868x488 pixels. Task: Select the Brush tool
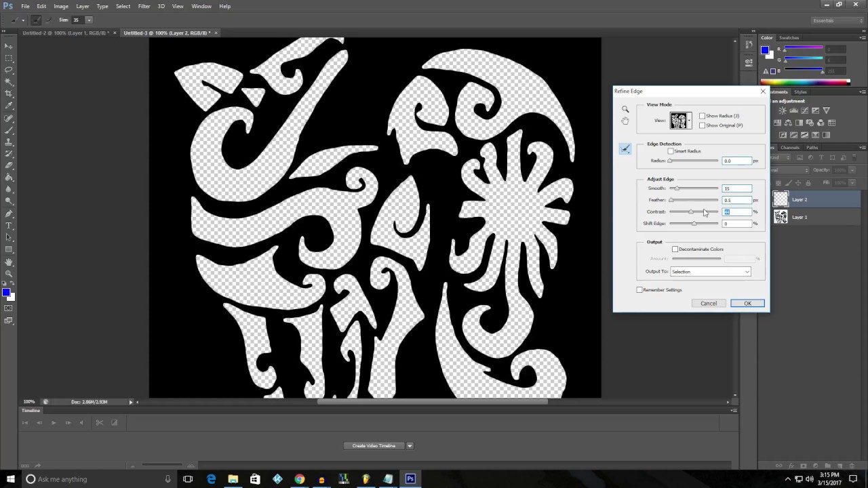(x=9, y=129)
